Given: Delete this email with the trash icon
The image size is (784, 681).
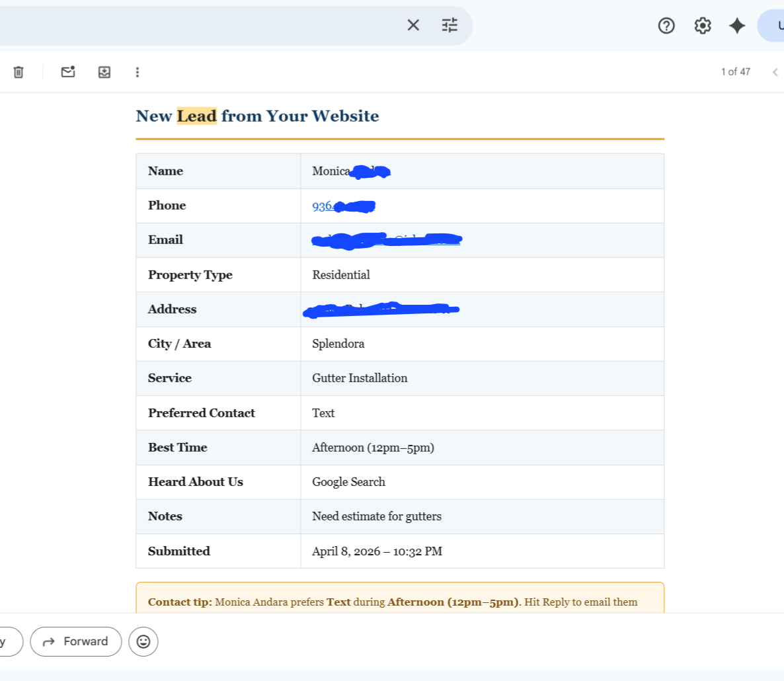Looking at the screenshot, I should (x=19, y=72).
